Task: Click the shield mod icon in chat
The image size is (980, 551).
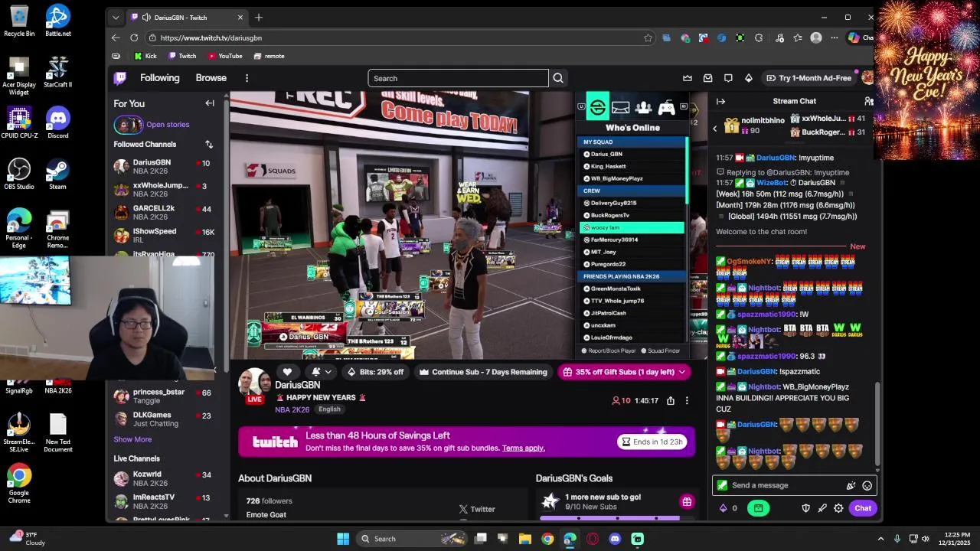Action: tap(805, 508)
